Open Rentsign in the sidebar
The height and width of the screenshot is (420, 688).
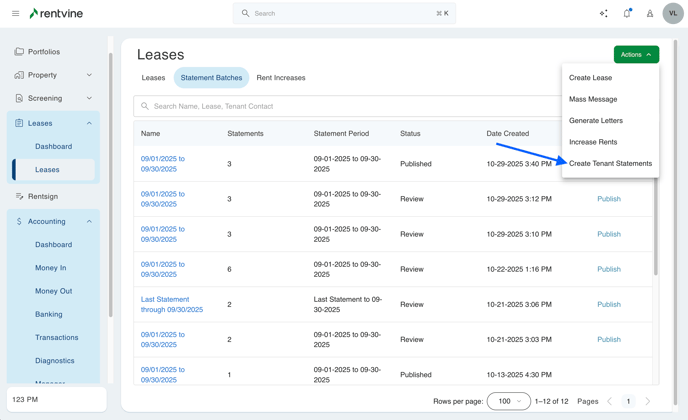(43, 197)
